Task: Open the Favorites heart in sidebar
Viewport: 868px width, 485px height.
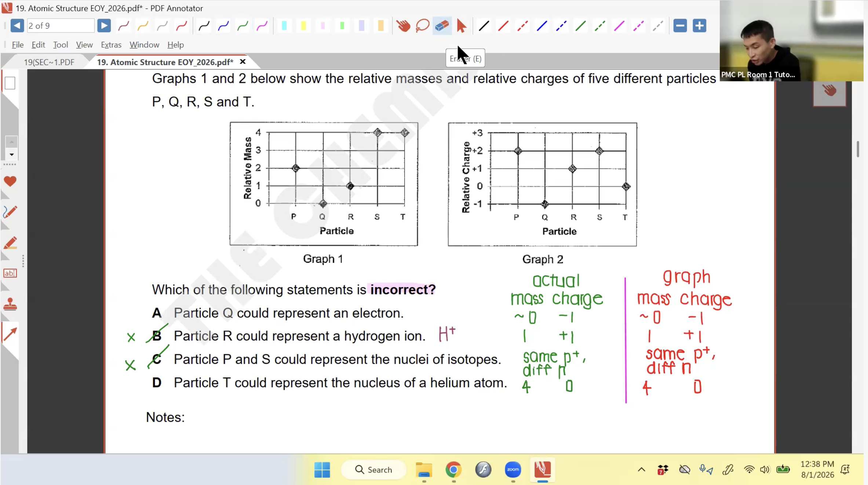Action: click(x=10, y=181)
